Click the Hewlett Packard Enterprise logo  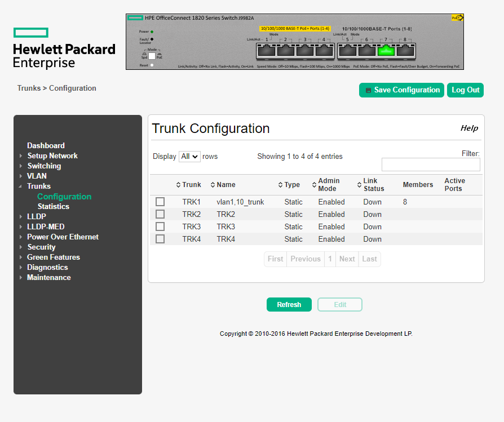(x=64, y=48)
